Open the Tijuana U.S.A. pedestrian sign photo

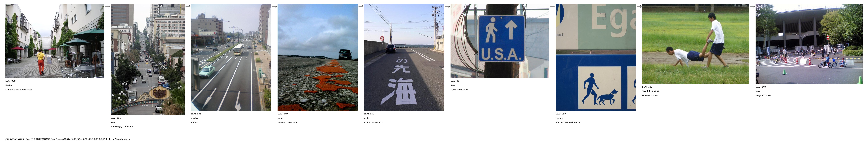tap(500, 41)
